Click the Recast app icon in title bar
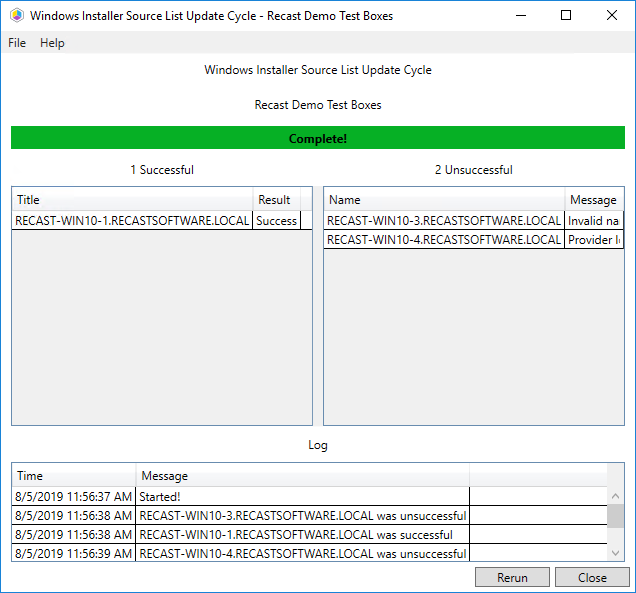The width and height of the screenshot is (636, 593). tap(17, 16)
